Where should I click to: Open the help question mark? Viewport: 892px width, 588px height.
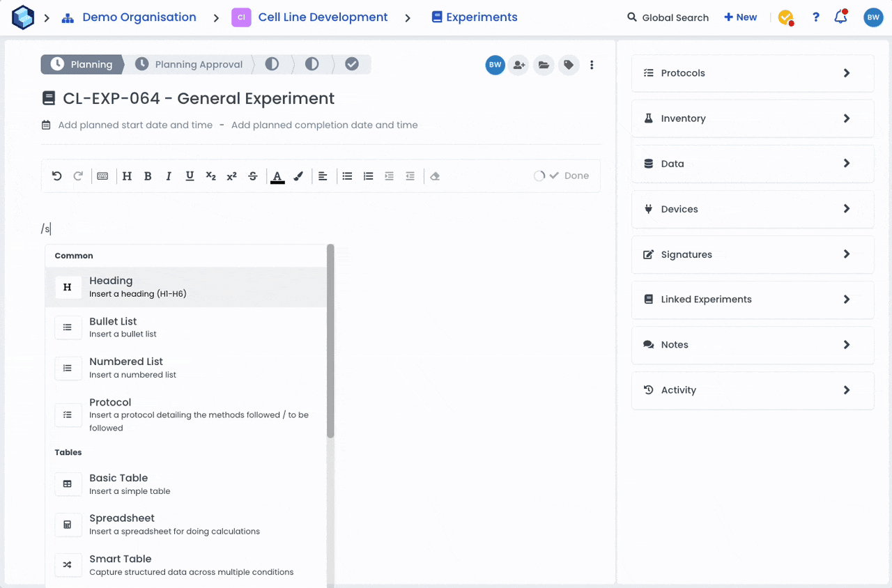click(x=816, y=17)
